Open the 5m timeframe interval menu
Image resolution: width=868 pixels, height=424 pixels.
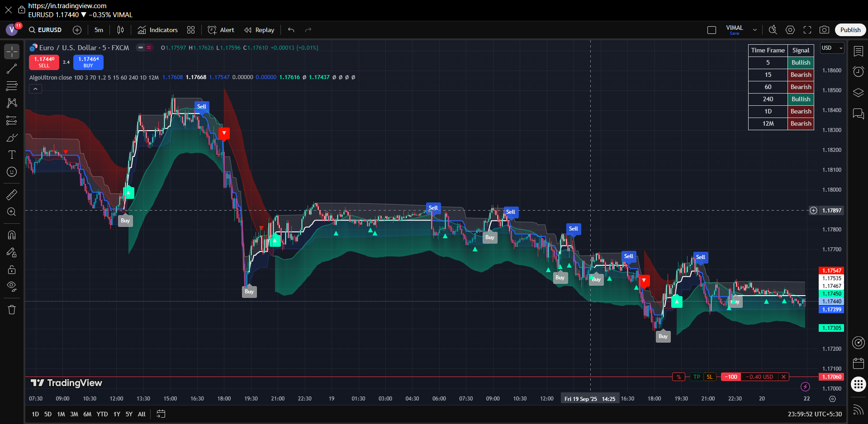click(x=99, y=30)
